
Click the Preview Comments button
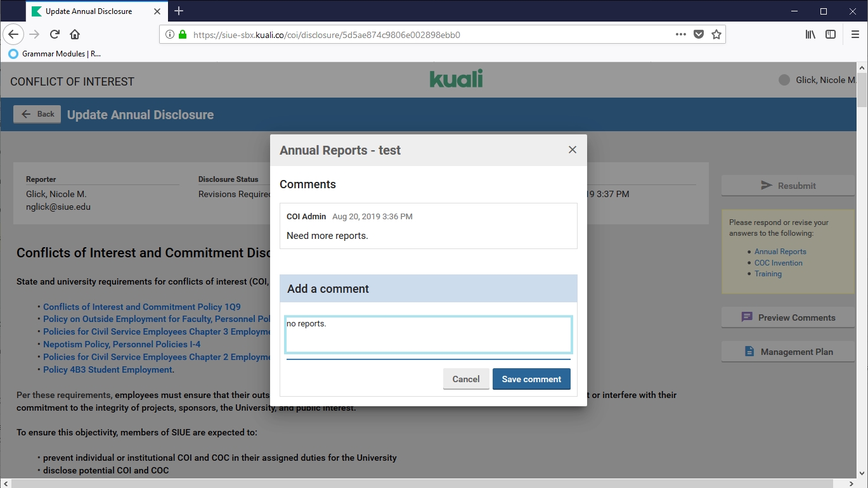788,318
